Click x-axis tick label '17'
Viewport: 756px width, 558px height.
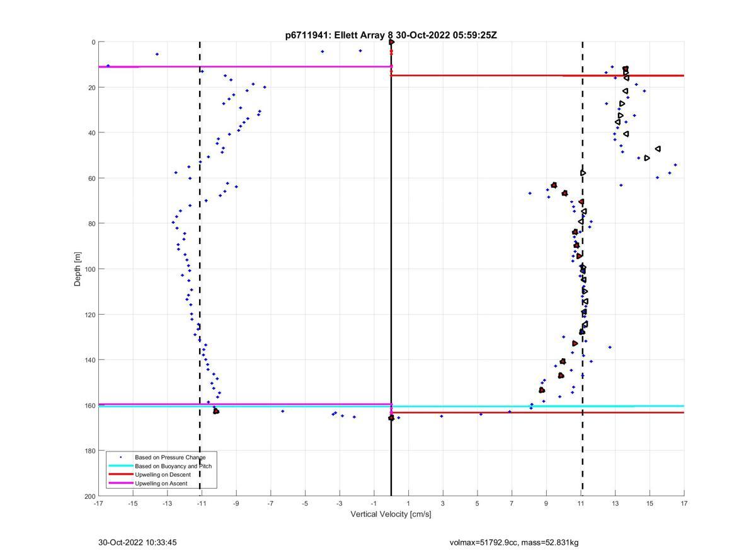pos(684,503)
